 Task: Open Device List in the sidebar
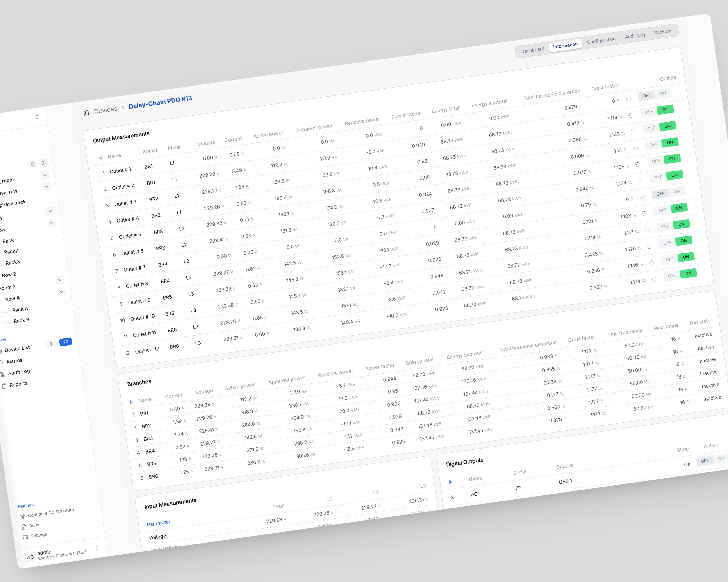pyautogui.click(x=17, y=349)
